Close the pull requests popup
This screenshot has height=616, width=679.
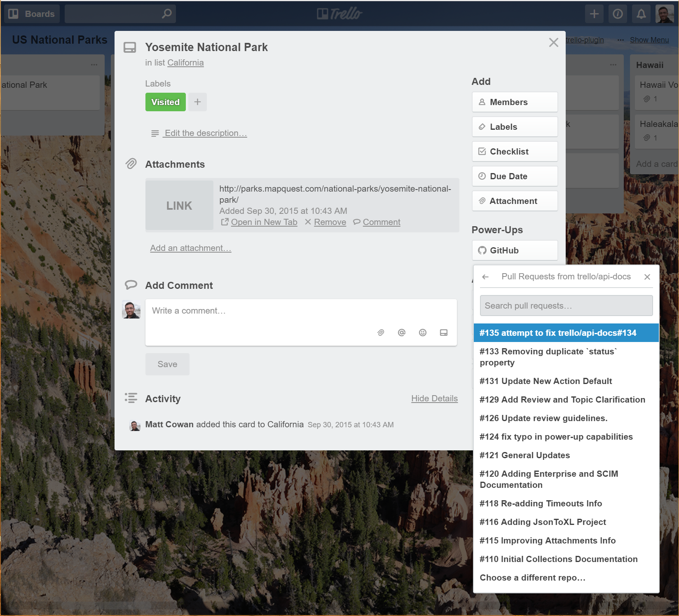coord(647,277)
